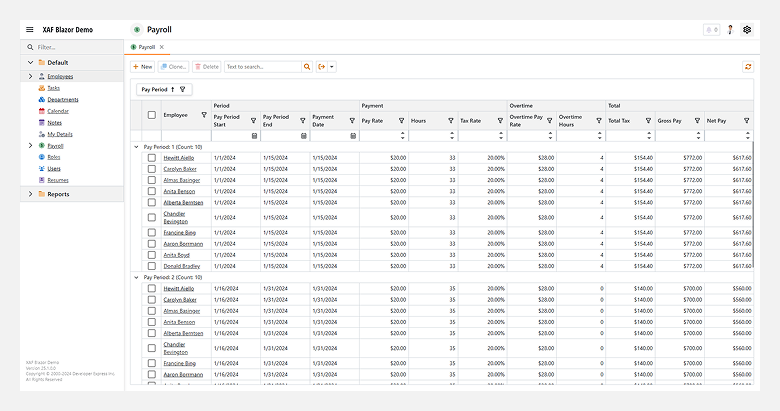This screenshot has height=411, width=780.
Task: Check the select-all checkbox in header
Action: tap(151, 115)
